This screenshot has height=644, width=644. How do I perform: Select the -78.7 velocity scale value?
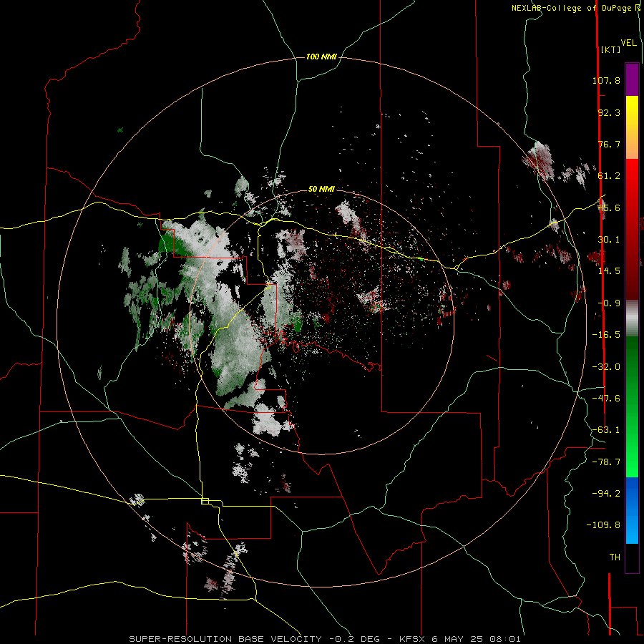click(606, 462)
